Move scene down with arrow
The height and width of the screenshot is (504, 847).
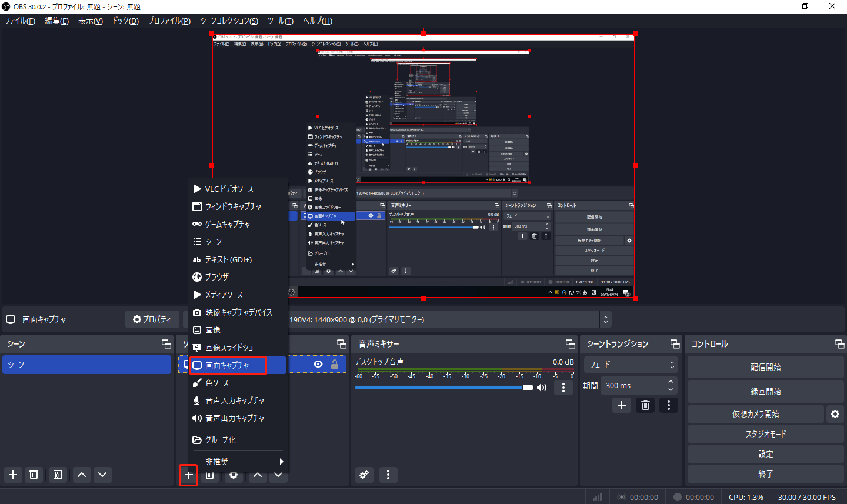point(102,475)
